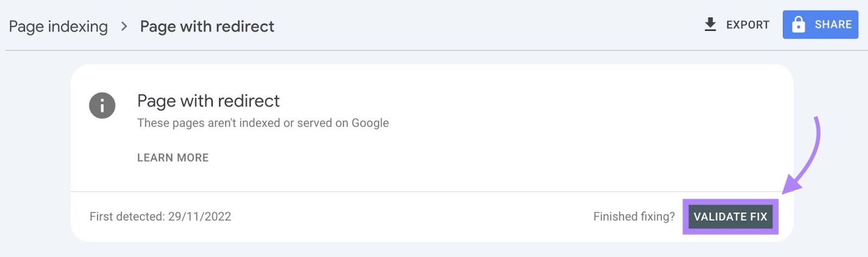Image resolution: width=868 pixels, height=257 pixels.
Task: Click the 'Page with redirect' card heading
Action: pyautogui.click(x=208, y=101)
